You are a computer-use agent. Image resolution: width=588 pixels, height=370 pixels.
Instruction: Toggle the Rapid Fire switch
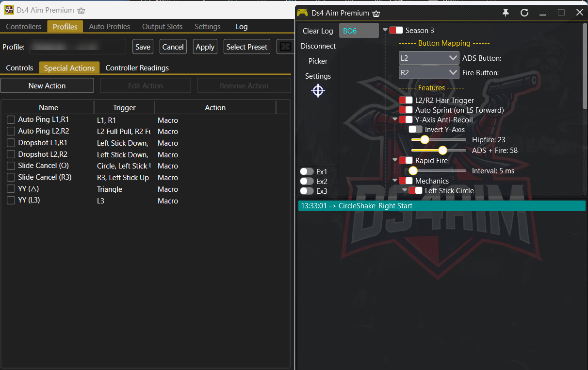pyautogui.click(x=406, y=160)
